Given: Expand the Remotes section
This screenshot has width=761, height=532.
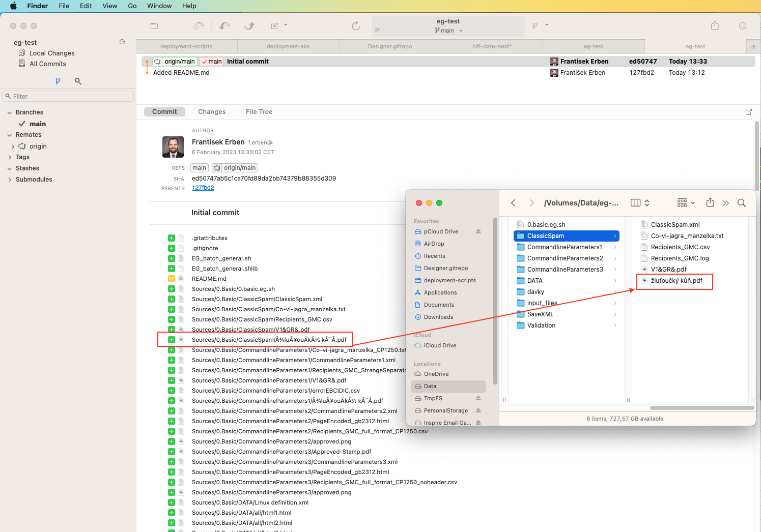Looking at the screenshot, I should 9,134.
